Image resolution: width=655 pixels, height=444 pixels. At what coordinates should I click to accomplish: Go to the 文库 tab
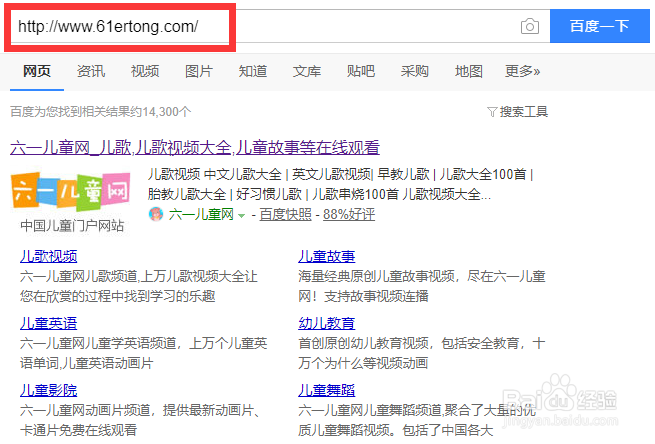[307, 71]
